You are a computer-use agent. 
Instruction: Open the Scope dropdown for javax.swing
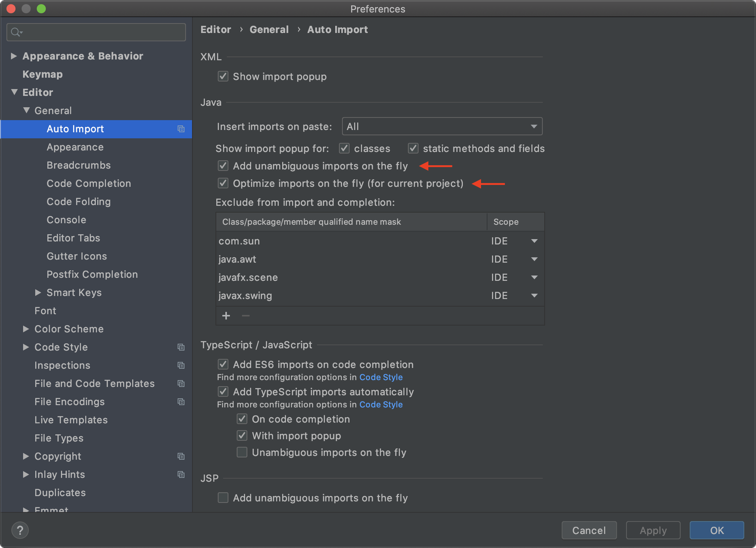[534, 295]
